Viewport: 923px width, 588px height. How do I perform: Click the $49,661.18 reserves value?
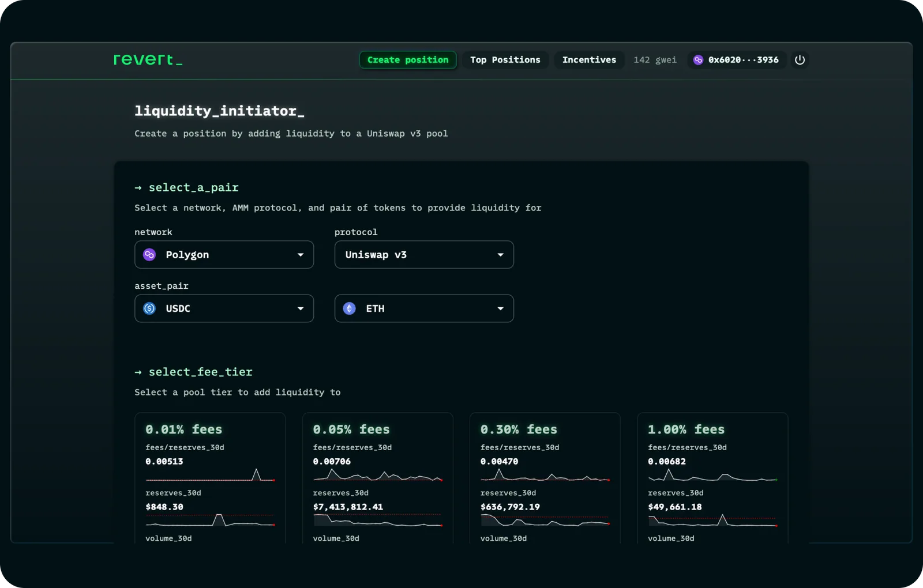coord(675,507)
